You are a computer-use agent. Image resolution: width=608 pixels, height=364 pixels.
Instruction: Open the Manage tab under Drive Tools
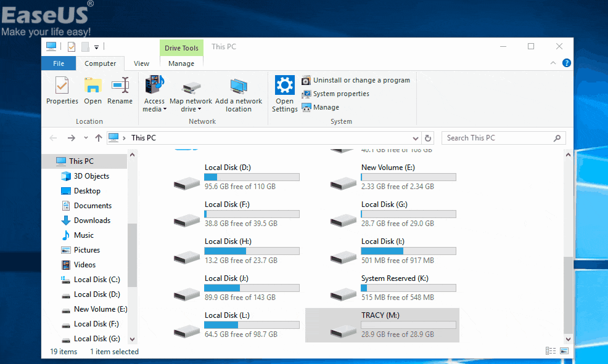click(x=181, y=63)
